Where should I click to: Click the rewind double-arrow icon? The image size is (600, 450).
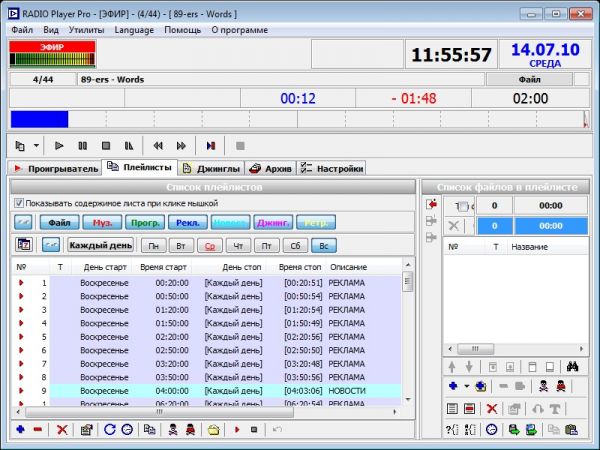[x=157, y=145]
